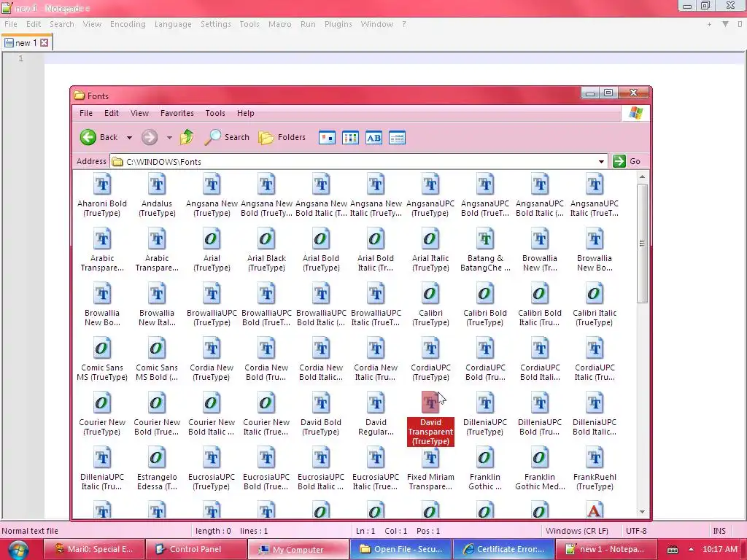Click the Up folder icon in Fonts toolbar
This screenshot has height=560, width=747.
tap(187, 137)
